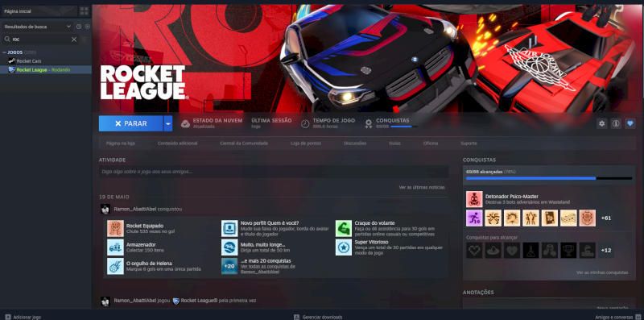
Task: Toggle the favorite heart icon
Action: 630,123
